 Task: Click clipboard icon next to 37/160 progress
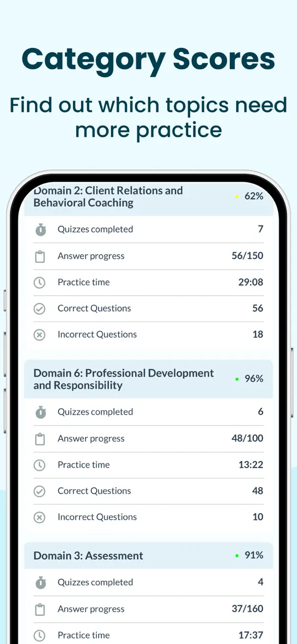tap(40, 609)
